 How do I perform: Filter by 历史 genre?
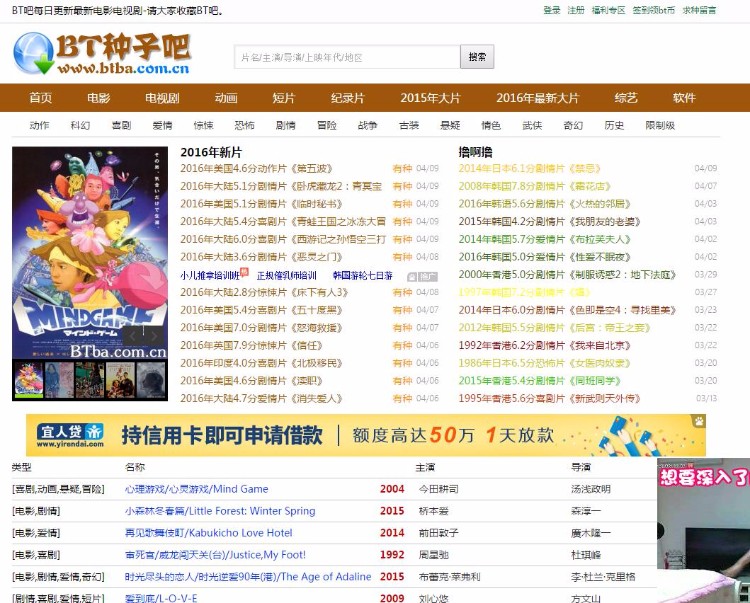pyautogui.click(x=615, y=125)
